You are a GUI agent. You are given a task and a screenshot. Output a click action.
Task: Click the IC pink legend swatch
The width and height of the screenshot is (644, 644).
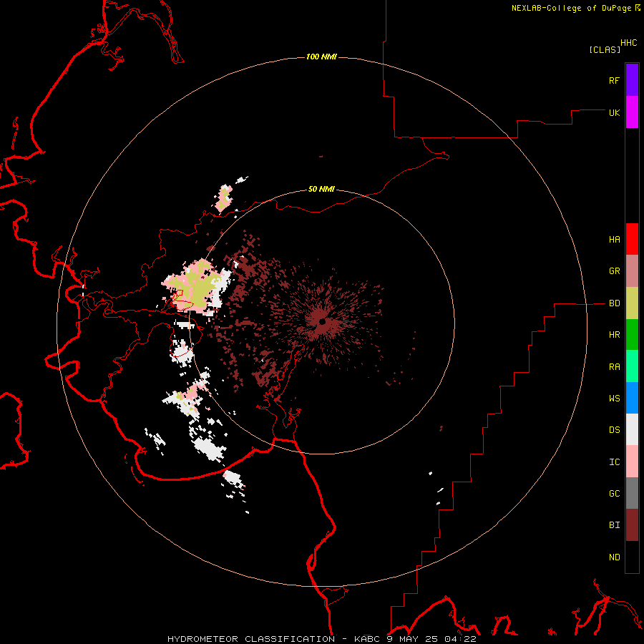click(632, 462)
